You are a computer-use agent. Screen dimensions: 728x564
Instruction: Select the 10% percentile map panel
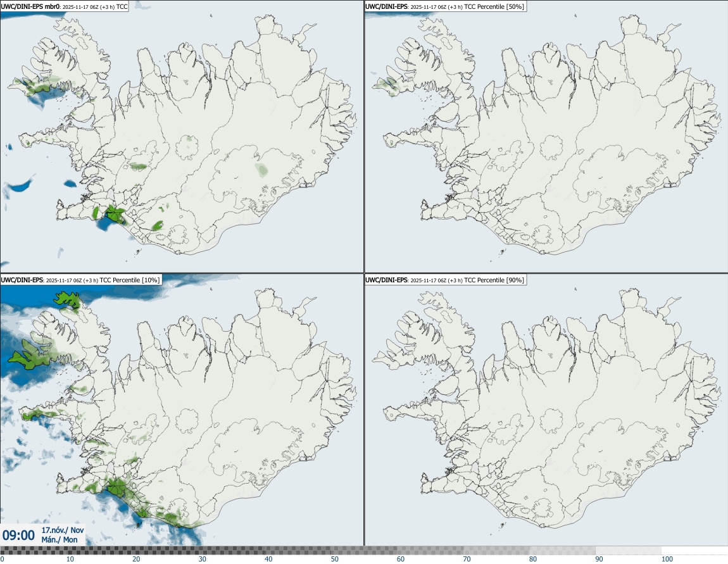(182, 410)
